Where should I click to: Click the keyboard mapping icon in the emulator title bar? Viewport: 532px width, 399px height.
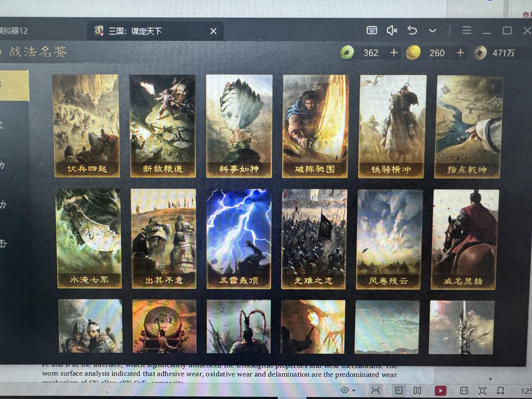coord(372,30)
